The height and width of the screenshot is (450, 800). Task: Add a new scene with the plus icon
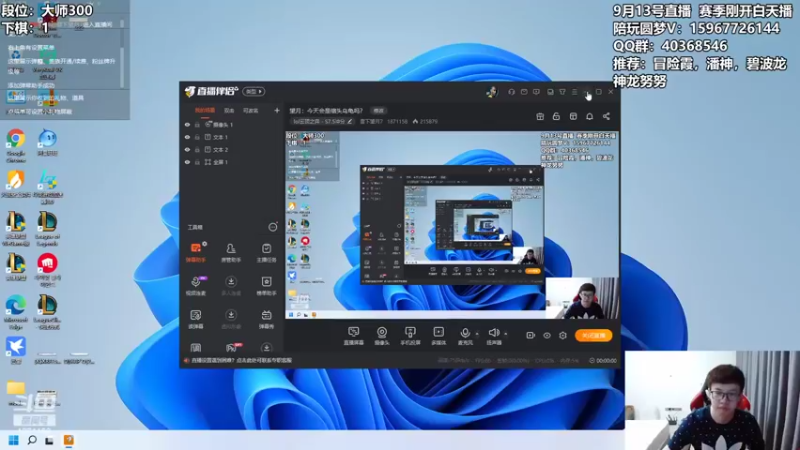point(277,110)
